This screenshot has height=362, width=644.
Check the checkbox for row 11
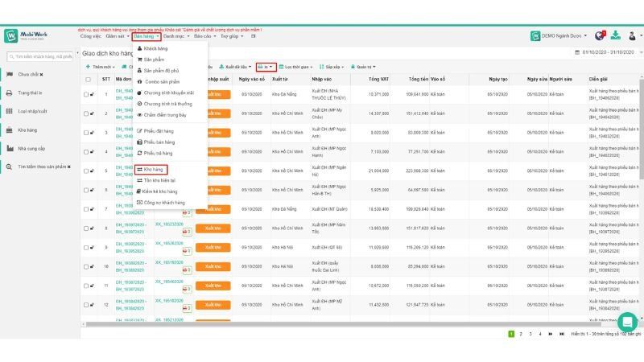click(86, 286)
